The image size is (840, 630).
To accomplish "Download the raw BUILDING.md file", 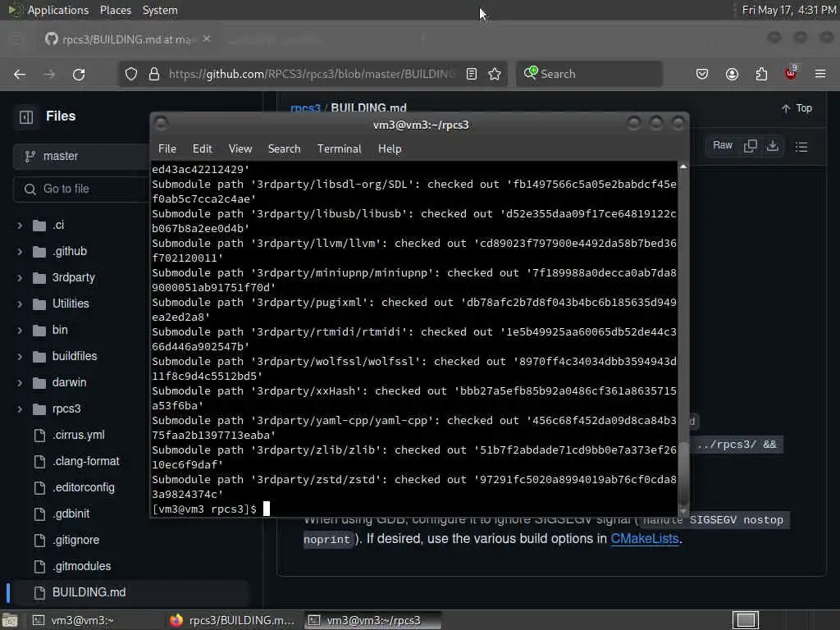I will click(x=773, y=146).
